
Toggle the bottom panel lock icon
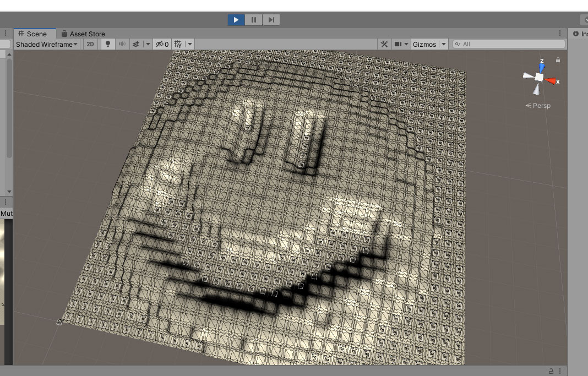(551, 371)
